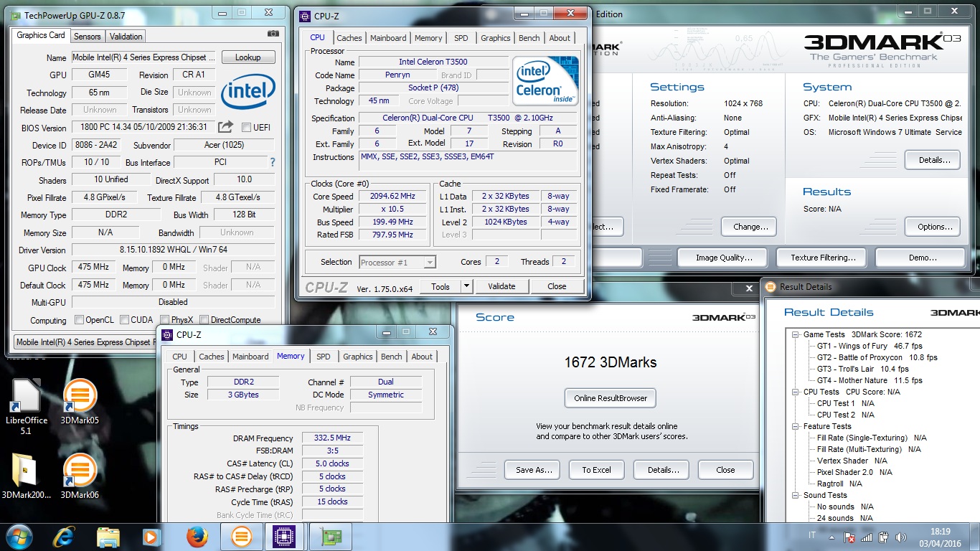This screenshot has height=551, width=980.
Task: Click the GPU-Z Name field showing Mobile Intel chipset
Action: pyautogui.click(x=143, y=57)
